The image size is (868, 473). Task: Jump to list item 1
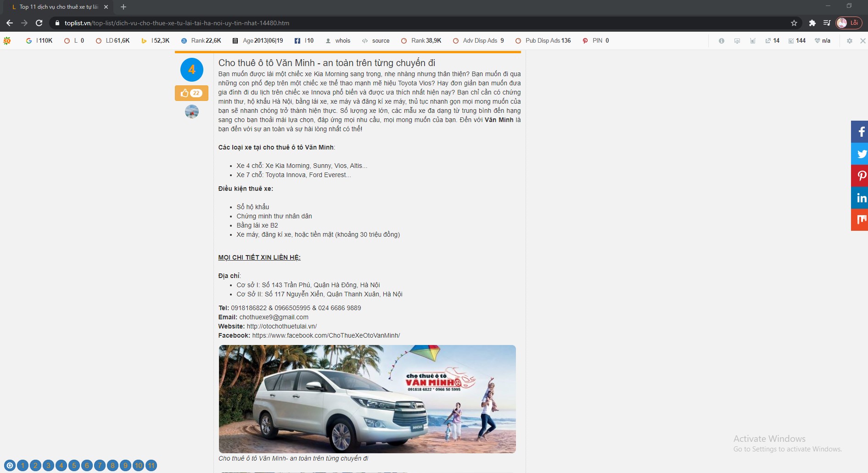click(22, 466)
